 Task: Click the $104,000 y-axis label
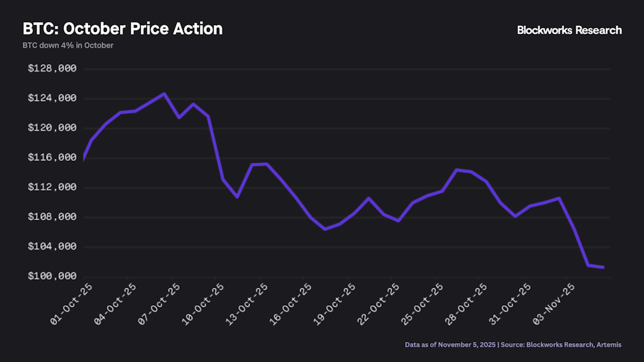[52, 246]
